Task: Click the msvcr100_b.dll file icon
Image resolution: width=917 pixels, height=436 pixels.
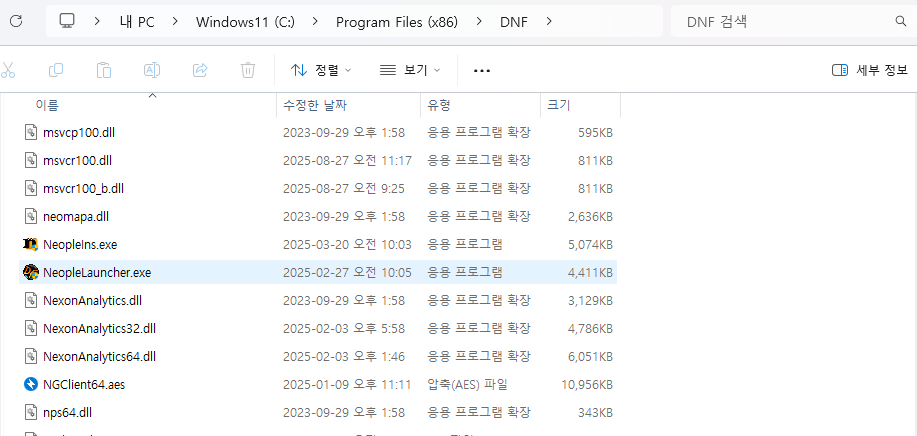Action: [x=30, y=188]
